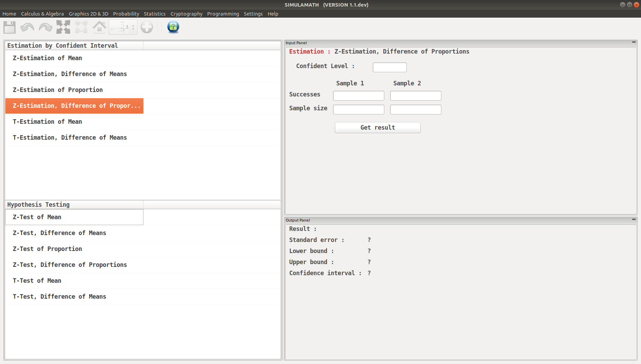Click the axes spinbox arrows

pos(133,27)
